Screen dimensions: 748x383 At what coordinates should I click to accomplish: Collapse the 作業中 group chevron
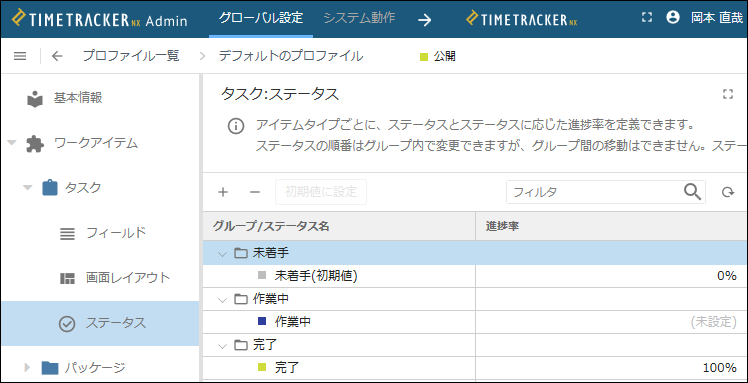coord(222,300)
